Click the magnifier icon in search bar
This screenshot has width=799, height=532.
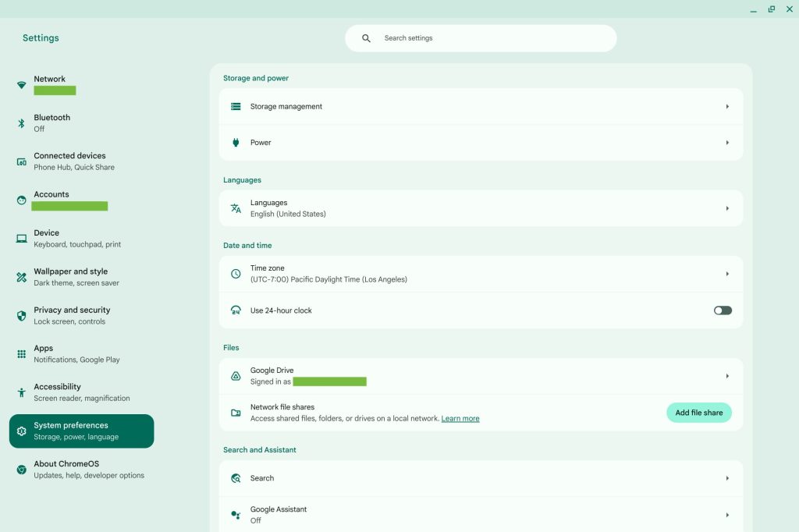point(366,38)
